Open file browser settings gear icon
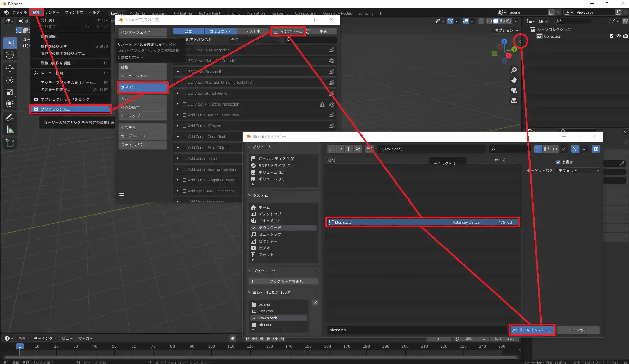The height and width of the screenshot is (364, 629). [x=595, y=149]
